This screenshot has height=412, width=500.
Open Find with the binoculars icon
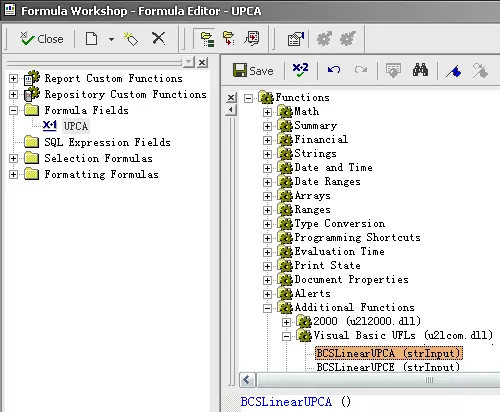[x=420, y=70]
